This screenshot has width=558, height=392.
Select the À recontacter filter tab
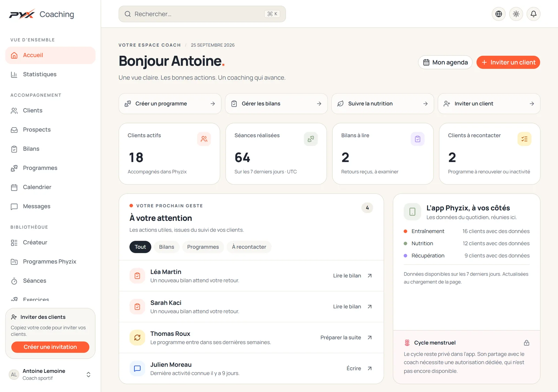pyautogui.click(x=249, y=247)
